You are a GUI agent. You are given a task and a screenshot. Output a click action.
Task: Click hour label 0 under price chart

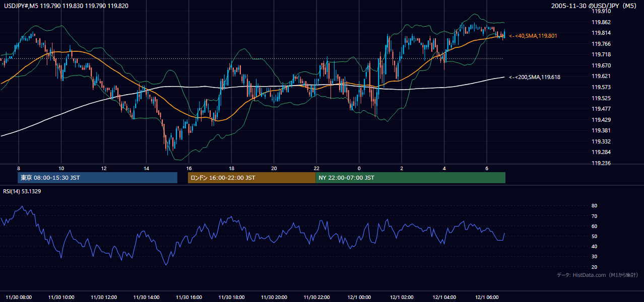[x=359, y=168]
